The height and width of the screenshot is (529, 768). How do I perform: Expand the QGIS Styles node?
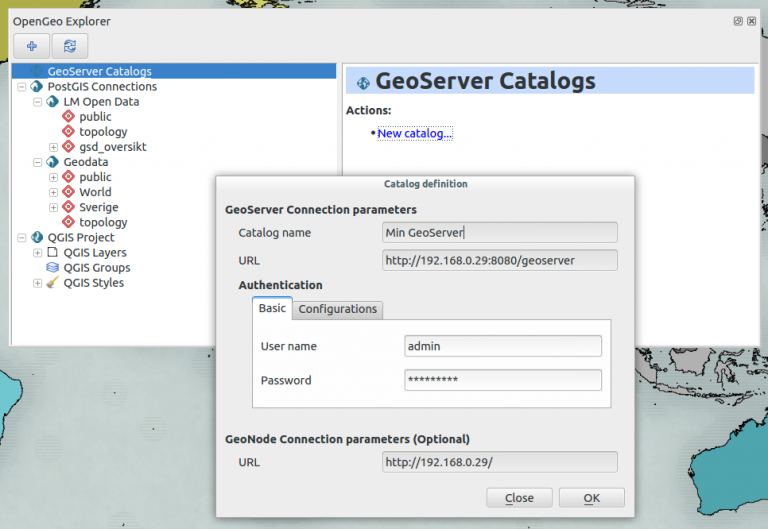pos(37,283)
